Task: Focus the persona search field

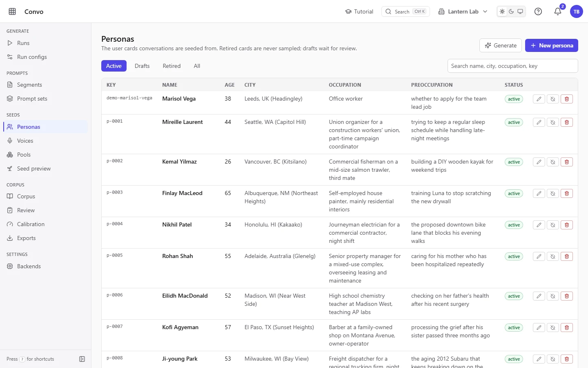Action: click(513, 66)
